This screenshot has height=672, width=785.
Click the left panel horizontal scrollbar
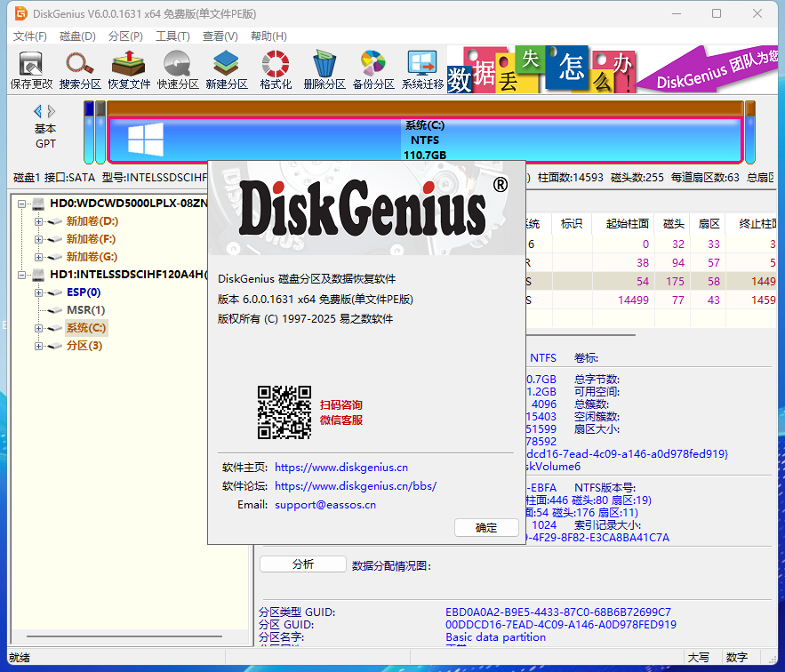pos(124,636)
